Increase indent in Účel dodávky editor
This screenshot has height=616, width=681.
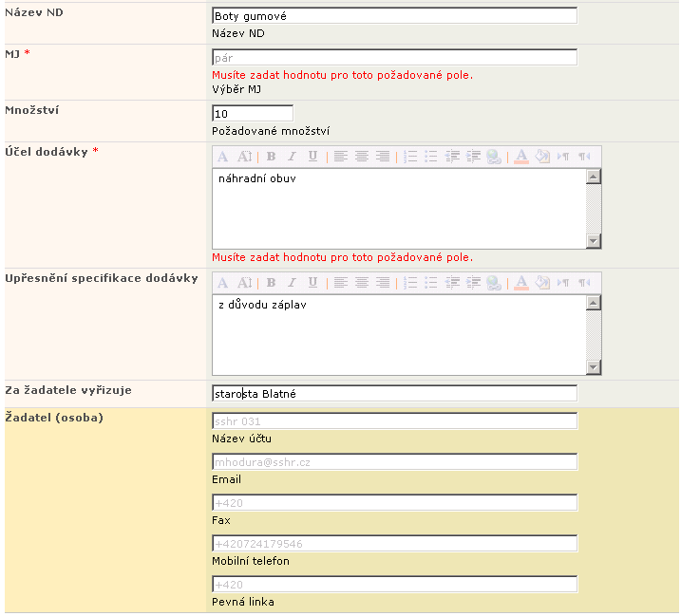point(473,157)
